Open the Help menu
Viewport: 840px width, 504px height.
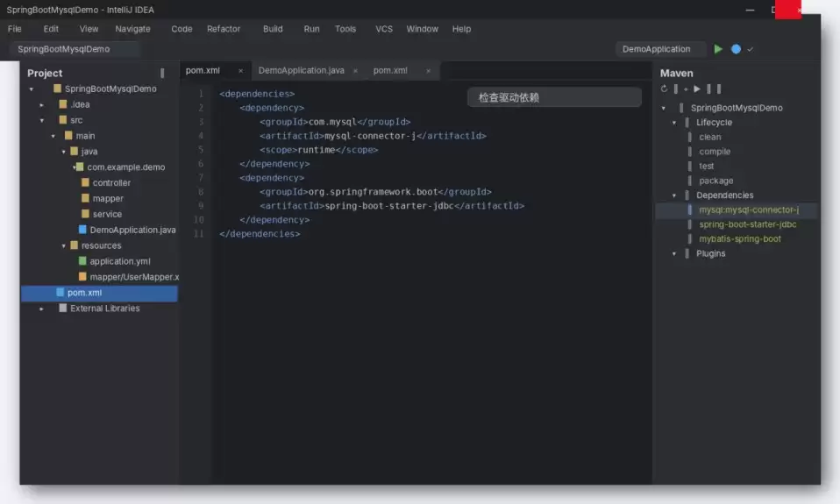[x=461, y=29]
